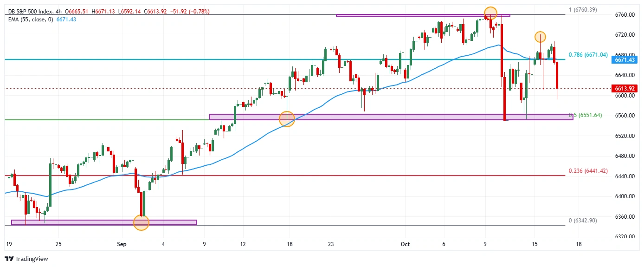
Task: Click the 1 (6760.39) Fibonacci level label
Action: [583, 10]
